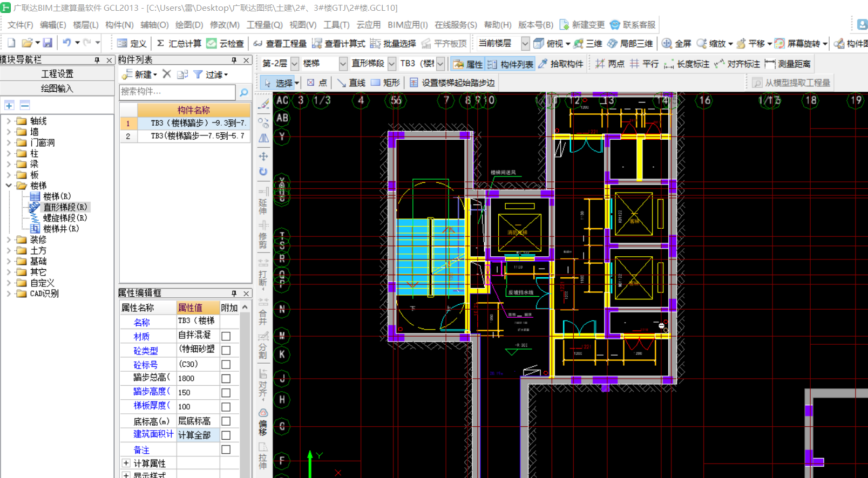Open the 楼梯 component type dropdown
Viewport: 868px width, 478px height.
343,64
